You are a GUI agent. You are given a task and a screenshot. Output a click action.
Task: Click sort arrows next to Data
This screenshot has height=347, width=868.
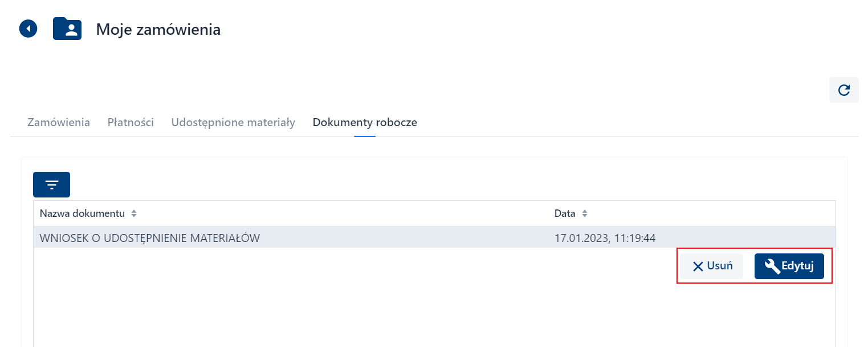click(585, 213)
